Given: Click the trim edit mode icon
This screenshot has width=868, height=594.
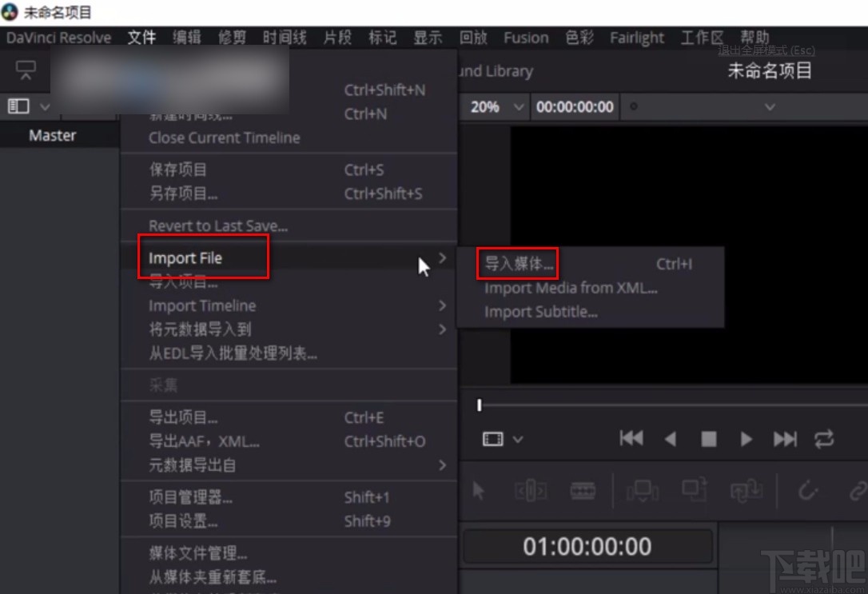Looking at the screenshot, I should tap(530, 492).
